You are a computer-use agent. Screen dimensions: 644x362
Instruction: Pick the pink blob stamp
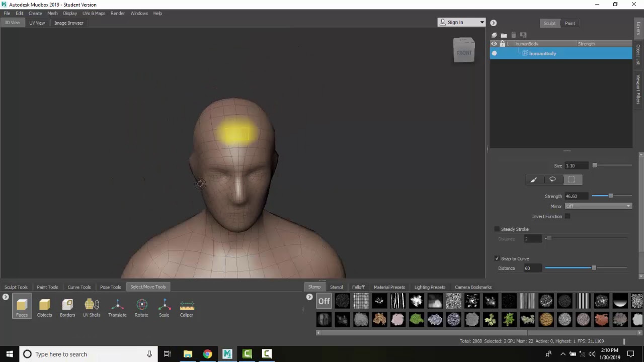coord(397,319)
